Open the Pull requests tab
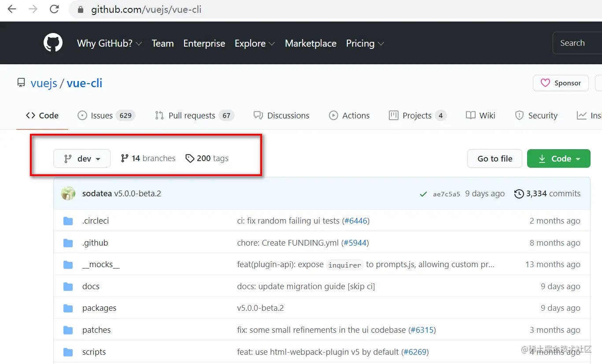This screenshot has width=602, height=364. (x=194, y=115)
